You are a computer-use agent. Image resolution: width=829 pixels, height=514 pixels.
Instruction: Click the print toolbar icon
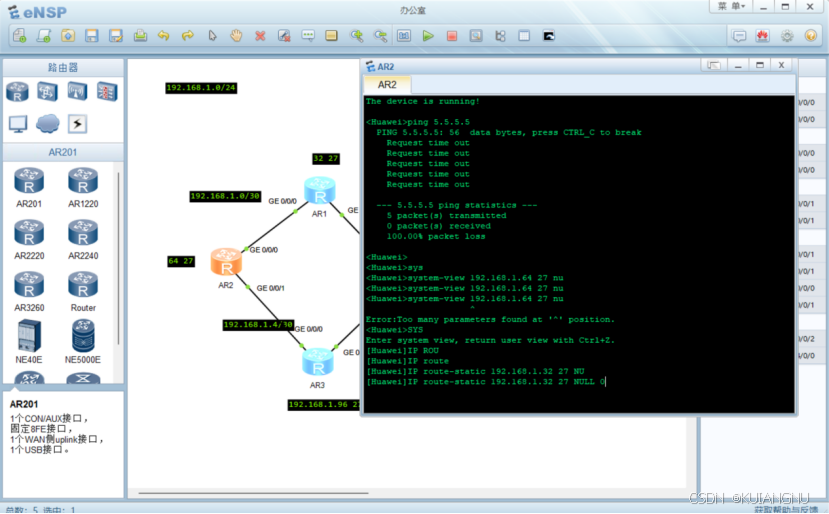140,35
